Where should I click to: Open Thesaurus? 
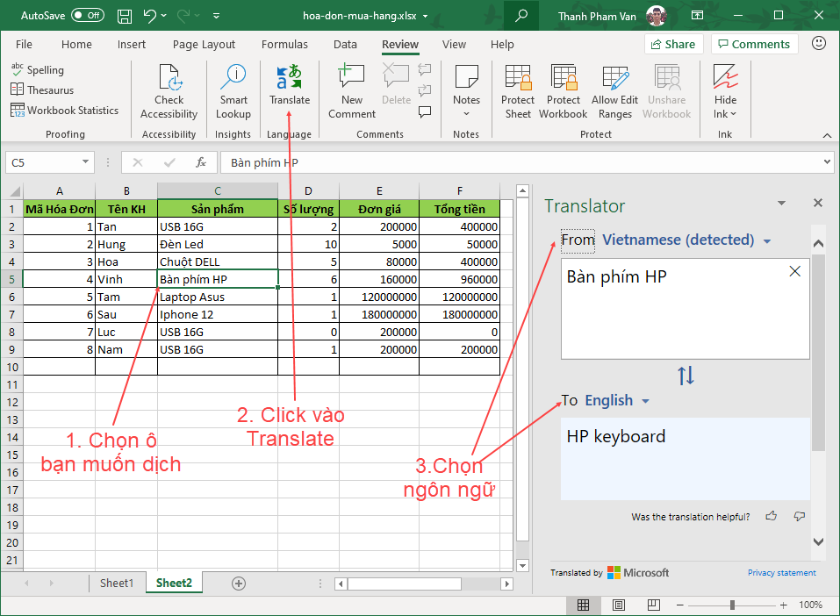(x=42, y=90)
